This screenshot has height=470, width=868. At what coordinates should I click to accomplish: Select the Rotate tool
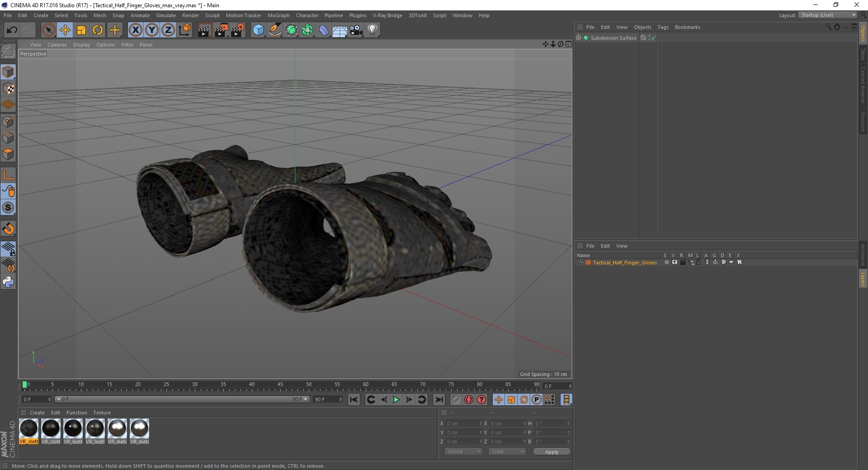pos(98,30)
